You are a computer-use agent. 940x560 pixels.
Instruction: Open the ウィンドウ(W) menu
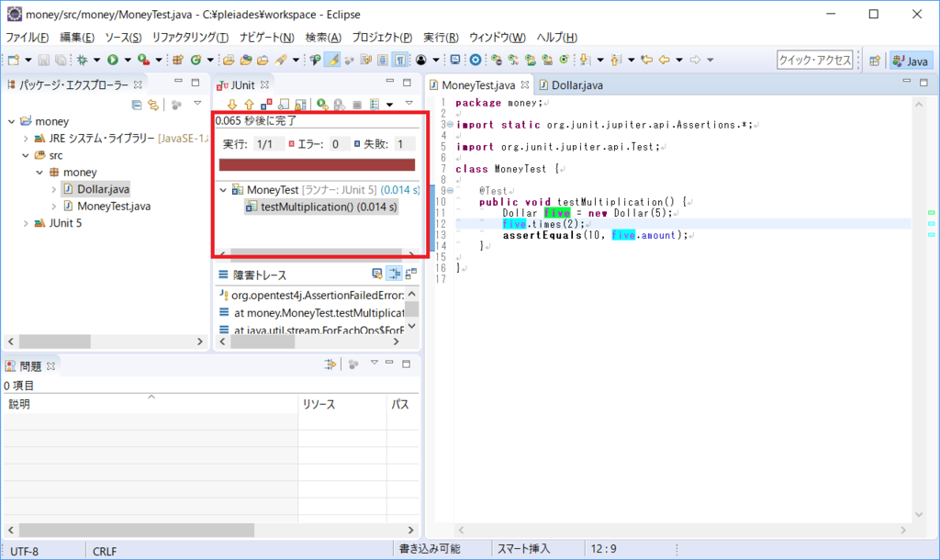pos(497,37)
